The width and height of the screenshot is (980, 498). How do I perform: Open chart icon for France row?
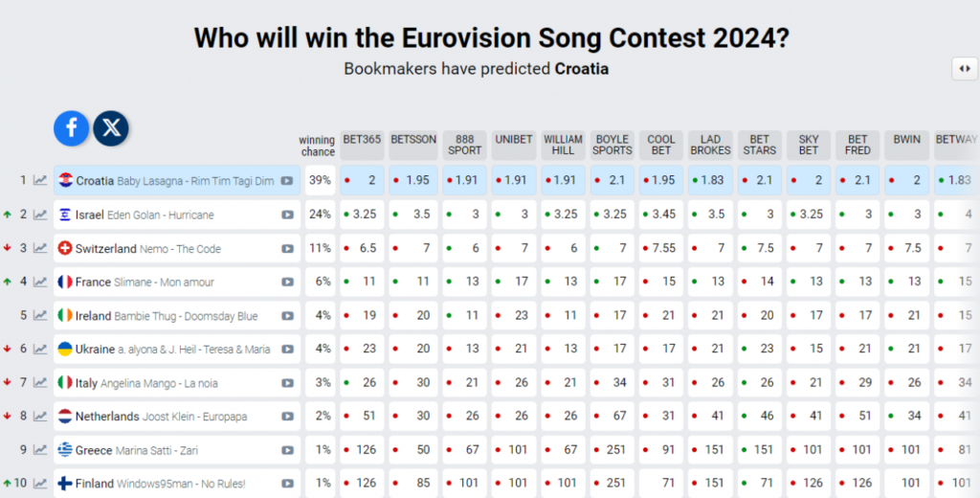point(40,282)
